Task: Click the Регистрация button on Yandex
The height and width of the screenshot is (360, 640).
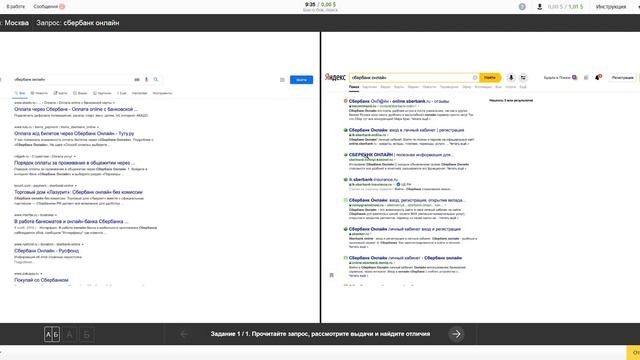Action: click(x=622, y=77)
